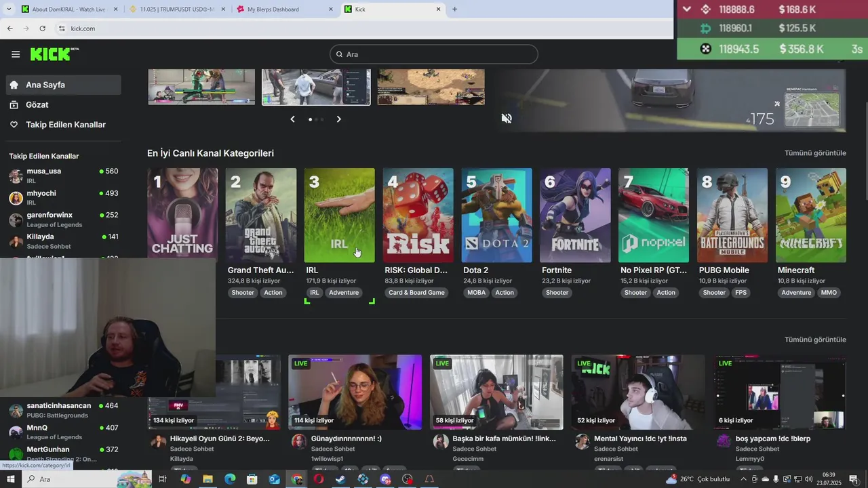Image resolution: width=868 pixels, height=488 pixels.
Task: Go back in browser history
Action: tap(9, 28)
